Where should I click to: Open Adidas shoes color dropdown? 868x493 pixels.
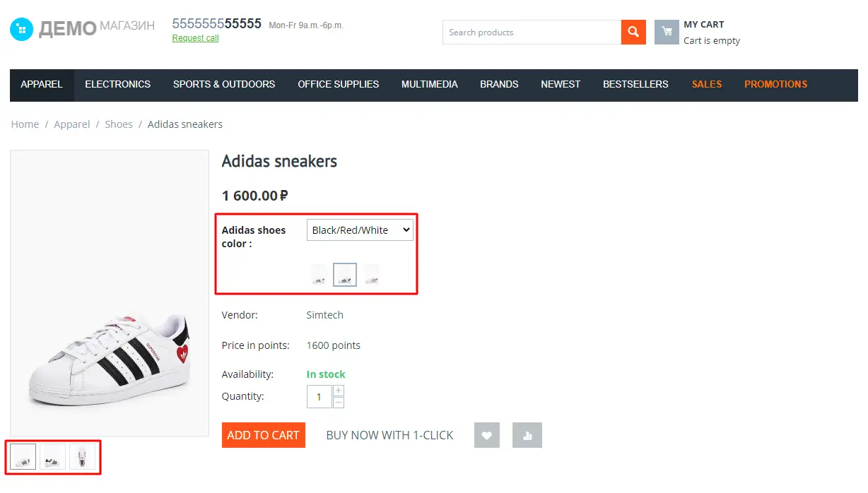pyautogui.click(x=360, y=230)
